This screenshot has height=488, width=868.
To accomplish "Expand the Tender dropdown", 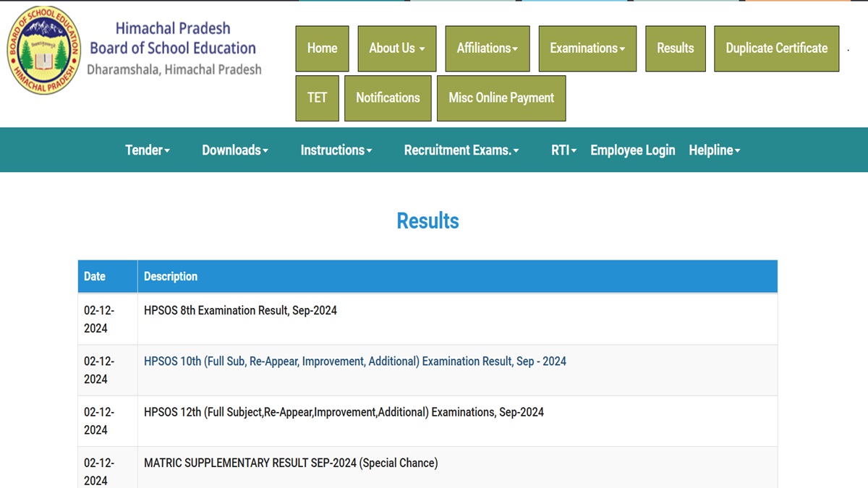I will (148, 150).
